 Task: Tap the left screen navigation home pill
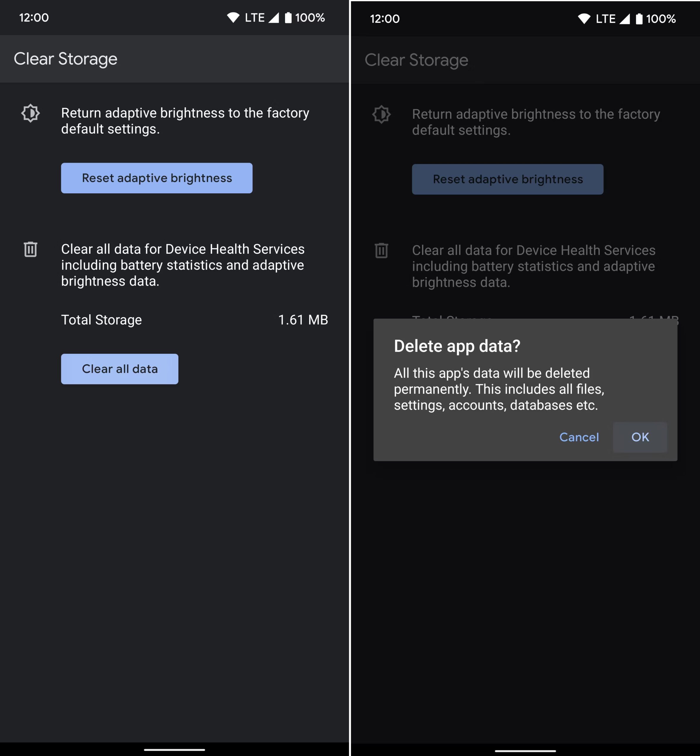(174, 750)
